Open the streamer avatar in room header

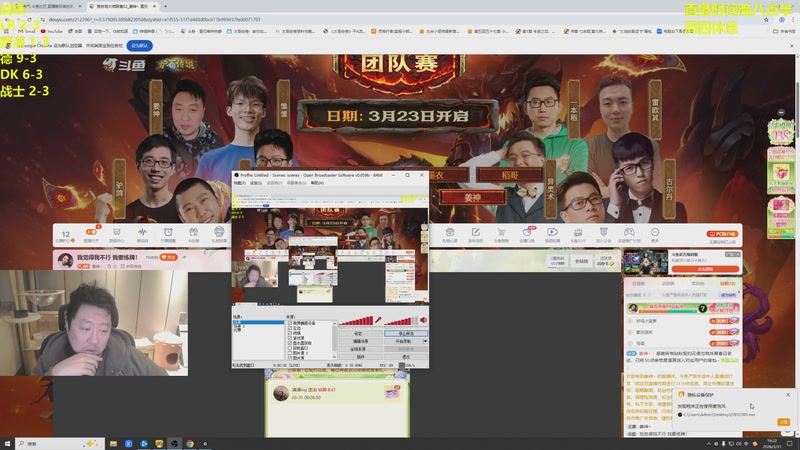pyautogui.click(x=66, y=260)
